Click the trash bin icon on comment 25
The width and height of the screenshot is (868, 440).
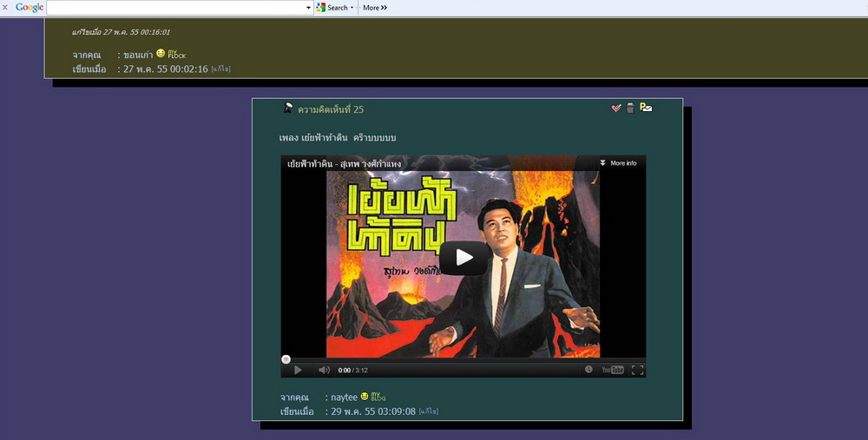coord(630,108)
